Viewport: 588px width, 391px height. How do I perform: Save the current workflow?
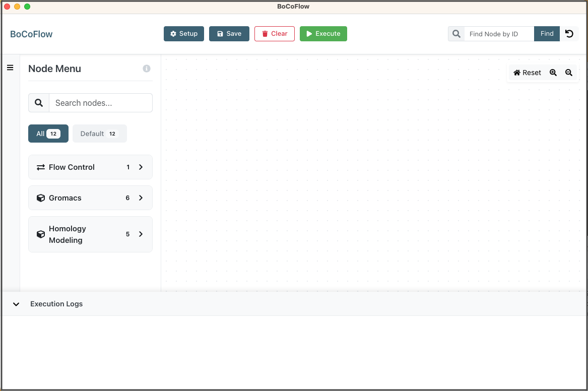(229, 34)
